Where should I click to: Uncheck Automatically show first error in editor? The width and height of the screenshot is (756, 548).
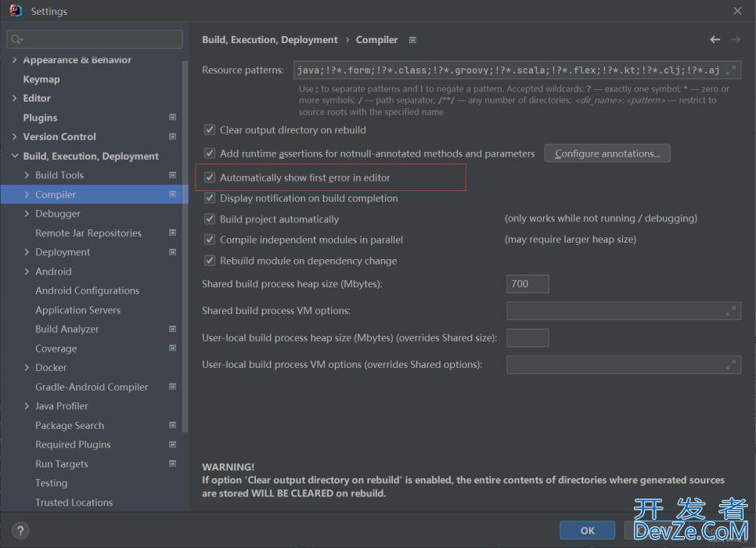pos(210,177)
